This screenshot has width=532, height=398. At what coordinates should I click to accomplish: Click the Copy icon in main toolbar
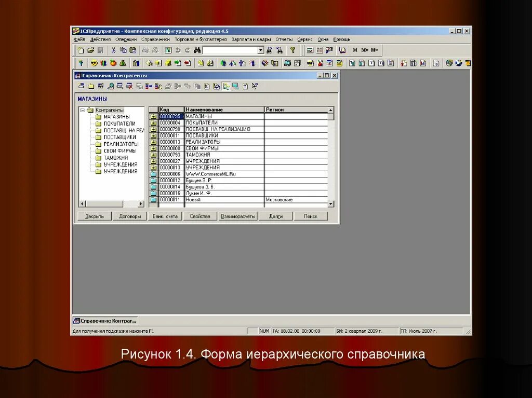click(123, 50)
